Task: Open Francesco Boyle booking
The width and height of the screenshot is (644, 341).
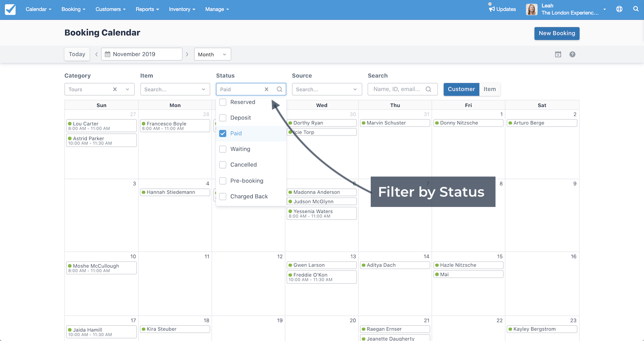Action: pyautogui.click(x=175, y=126)
